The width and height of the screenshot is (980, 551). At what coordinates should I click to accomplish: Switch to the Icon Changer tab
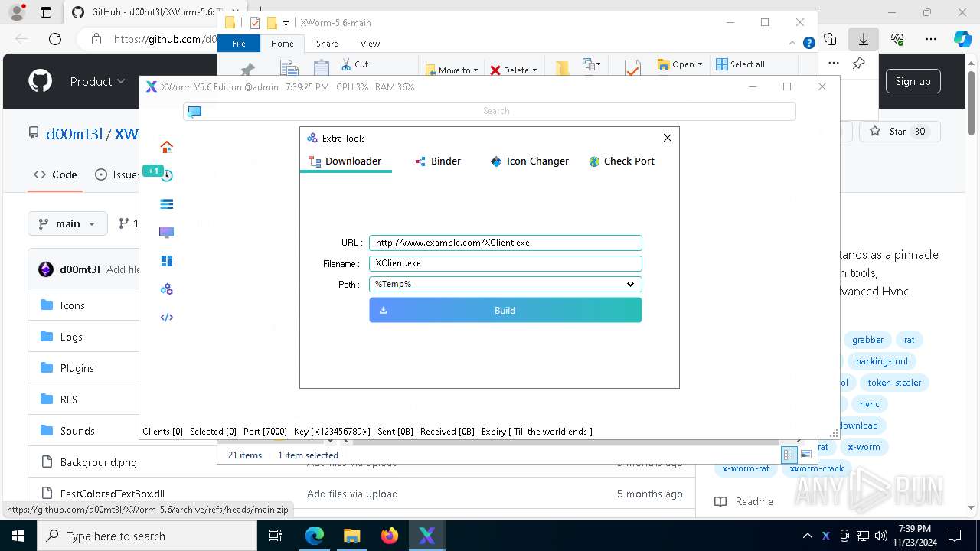529,161
